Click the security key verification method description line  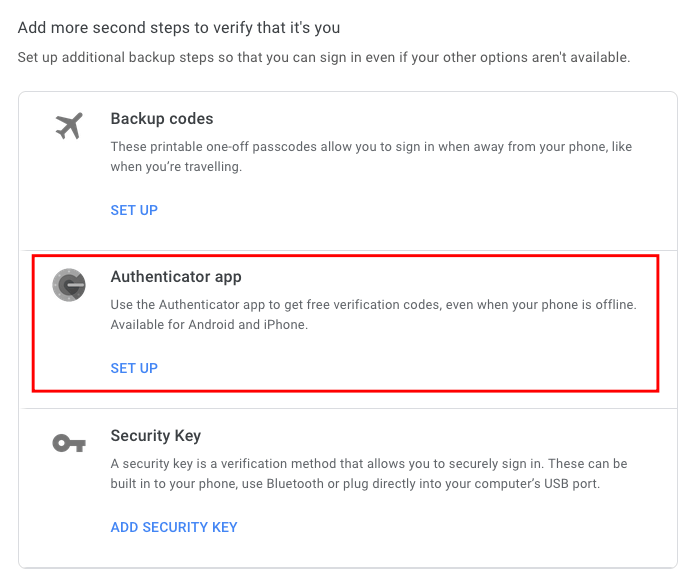tap(369, 464)
